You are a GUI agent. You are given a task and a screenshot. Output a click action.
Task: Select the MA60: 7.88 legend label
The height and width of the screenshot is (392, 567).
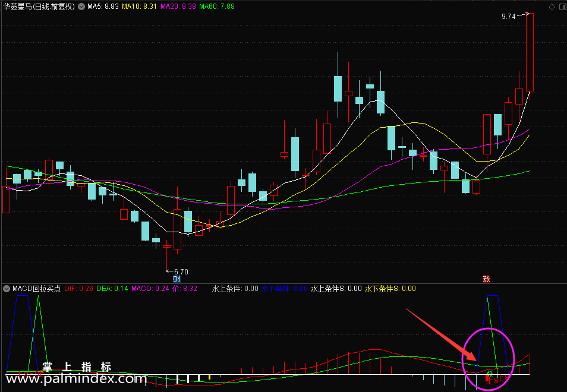[217, 7]
